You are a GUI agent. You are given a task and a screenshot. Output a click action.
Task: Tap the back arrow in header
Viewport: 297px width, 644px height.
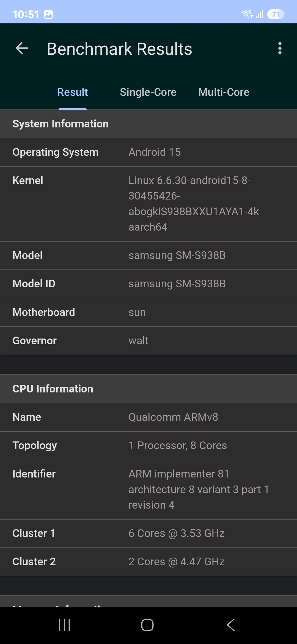click(x=22, y=49)
